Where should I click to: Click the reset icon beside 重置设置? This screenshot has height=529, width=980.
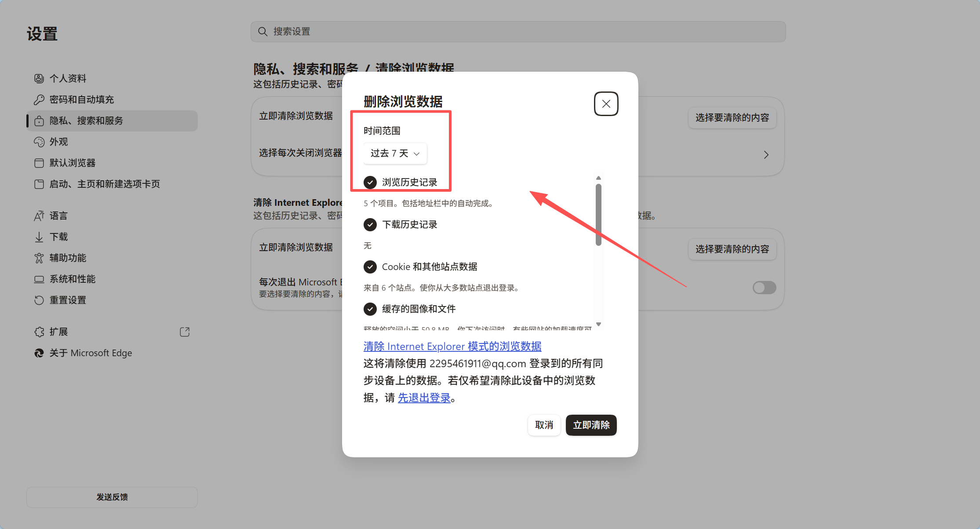[x=39, y=300]
